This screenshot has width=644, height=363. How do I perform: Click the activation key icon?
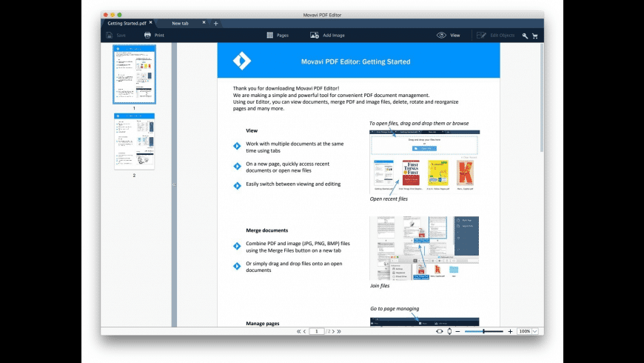525,36
